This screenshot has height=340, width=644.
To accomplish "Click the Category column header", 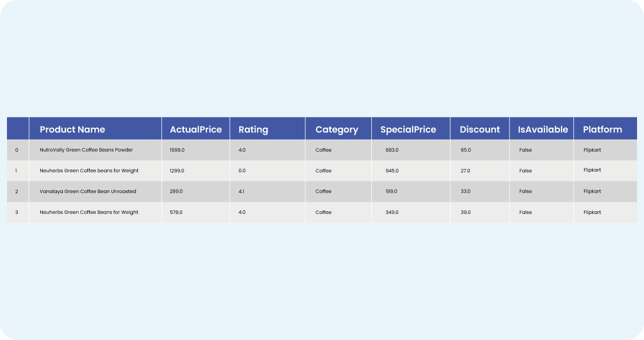I will pyautogui.click(x=336, y=129).
